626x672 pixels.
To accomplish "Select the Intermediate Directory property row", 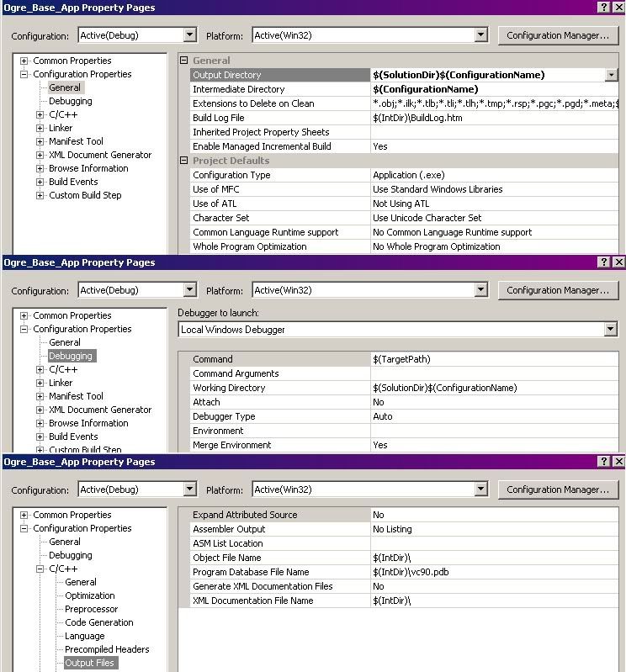I will (405, 89).
